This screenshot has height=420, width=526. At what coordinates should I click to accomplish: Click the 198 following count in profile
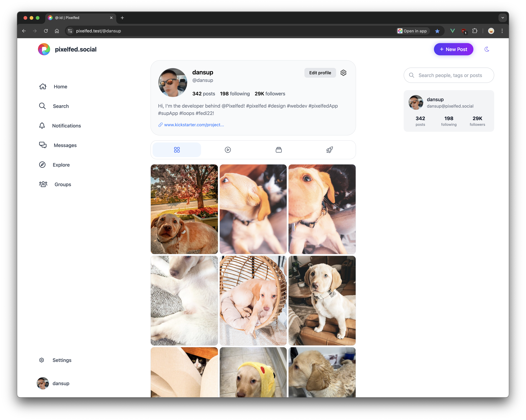click(235, 94)
